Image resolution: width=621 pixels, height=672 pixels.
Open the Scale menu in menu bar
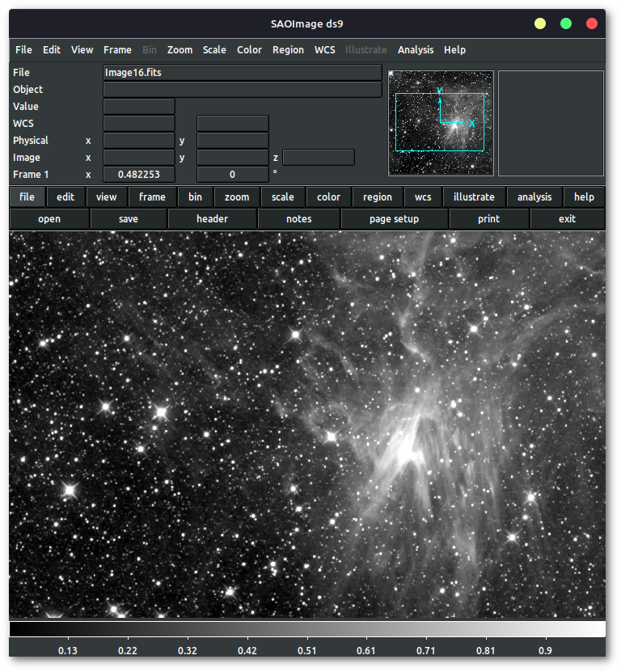214,49
